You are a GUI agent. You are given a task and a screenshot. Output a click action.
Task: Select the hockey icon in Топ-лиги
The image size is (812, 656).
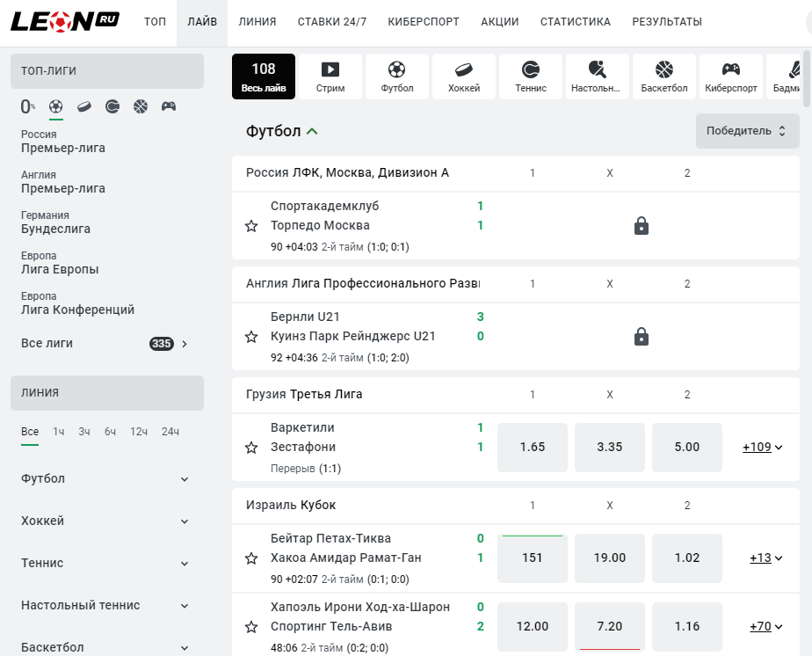[83, 106]
